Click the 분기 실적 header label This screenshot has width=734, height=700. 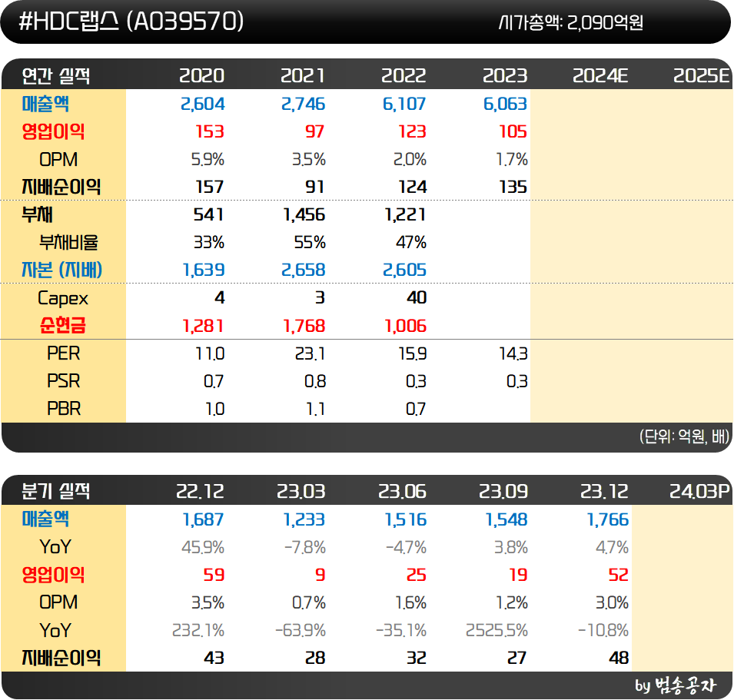[x=55, y=491]
